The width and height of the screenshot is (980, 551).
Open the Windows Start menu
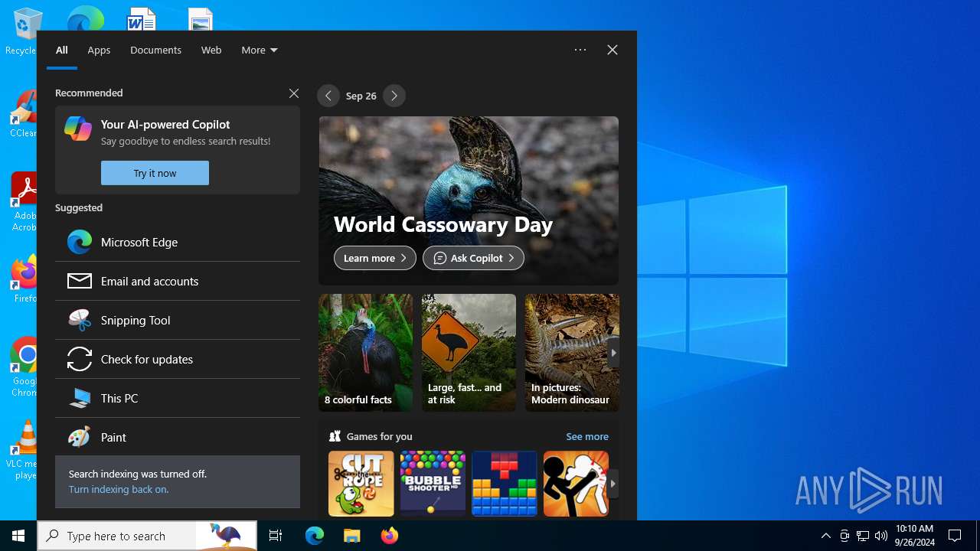[18, 536]
